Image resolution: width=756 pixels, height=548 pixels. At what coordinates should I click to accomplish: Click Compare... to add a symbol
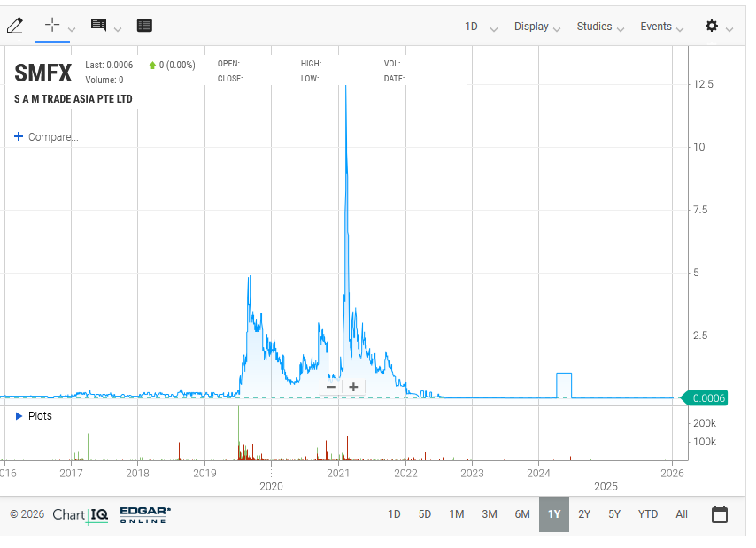click(x=46, y=137)
